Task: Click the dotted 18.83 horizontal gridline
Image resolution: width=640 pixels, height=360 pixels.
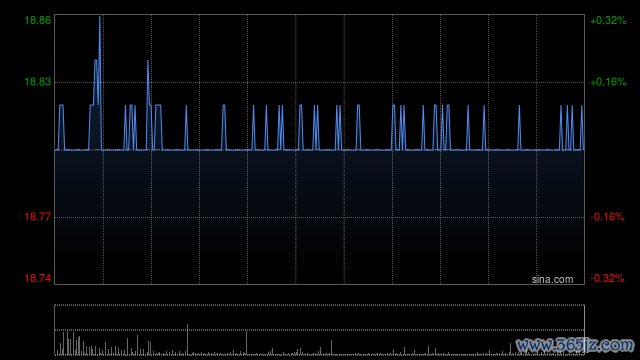Action: click(319, 82)
